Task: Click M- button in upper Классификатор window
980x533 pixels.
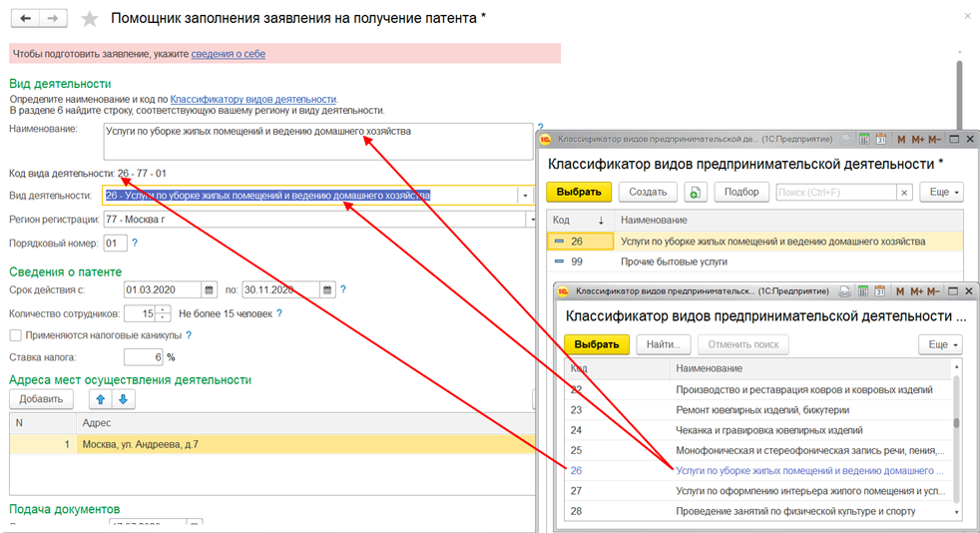Action: tap(934, 140)
